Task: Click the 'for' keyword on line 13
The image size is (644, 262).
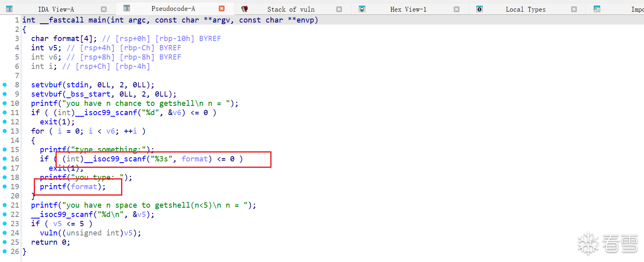Action: tap(38, 131)
